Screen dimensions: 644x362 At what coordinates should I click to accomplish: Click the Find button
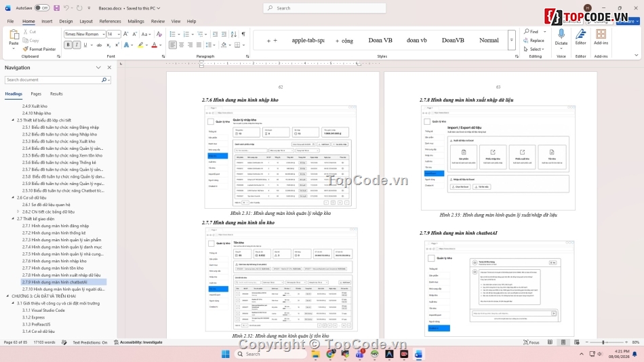coord(531,32)
